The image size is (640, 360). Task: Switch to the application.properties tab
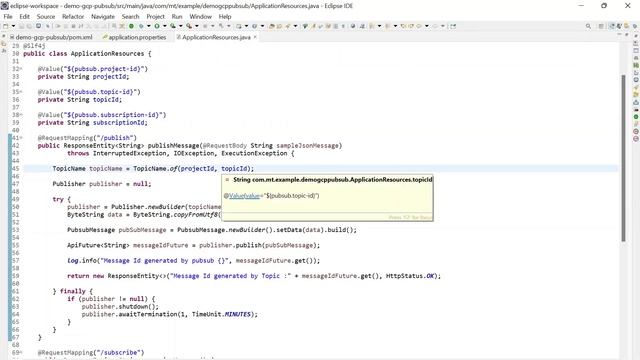tap(135, 37)
